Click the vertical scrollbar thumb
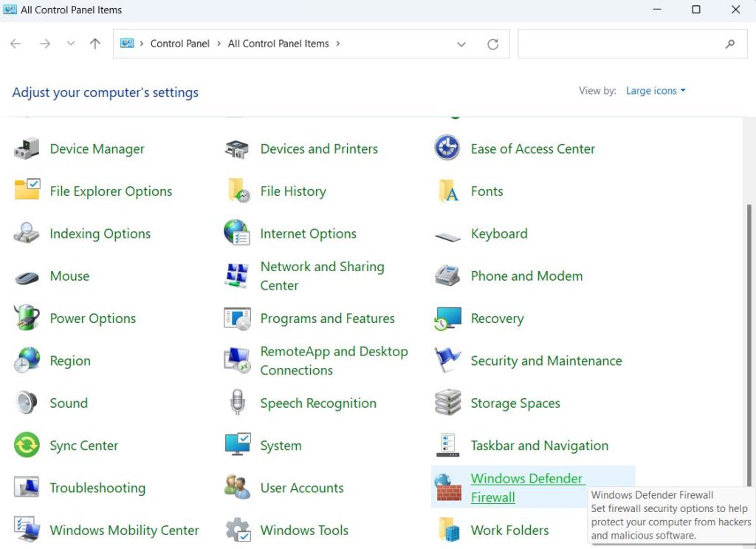 [x=749, y=344]
